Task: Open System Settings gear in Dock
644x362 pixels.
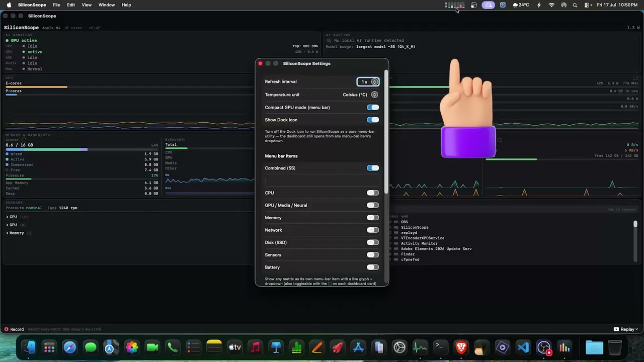Action: point(399,347)
